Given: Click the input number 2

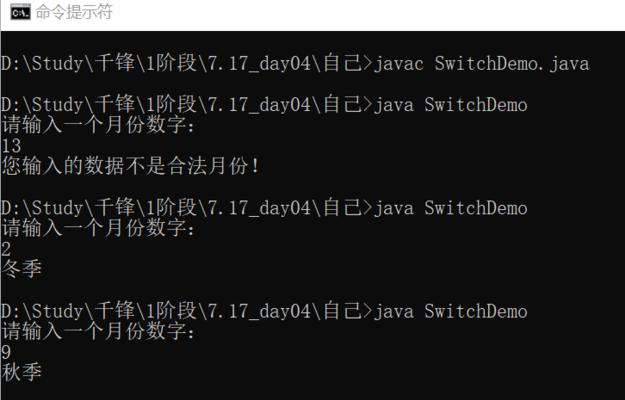Looking at the screenshot, I should (6, 249).
